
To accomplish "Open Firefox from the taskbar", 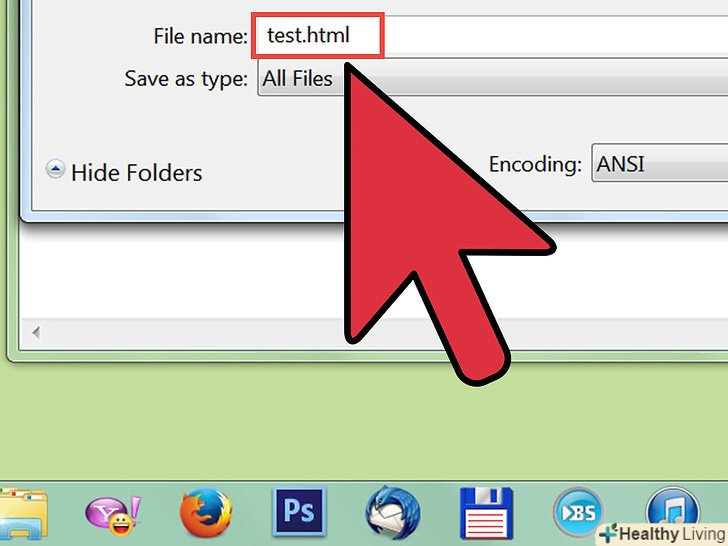I will point(206,513).
